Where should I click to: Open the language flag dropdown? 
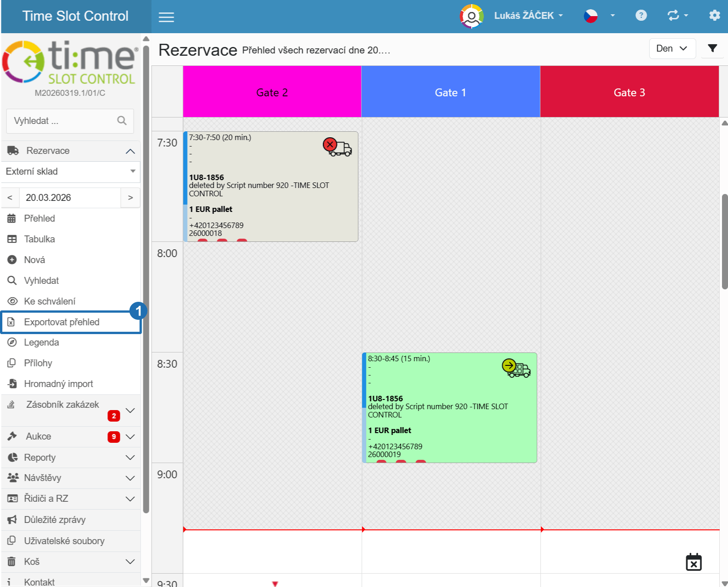(x=599, y=16)
